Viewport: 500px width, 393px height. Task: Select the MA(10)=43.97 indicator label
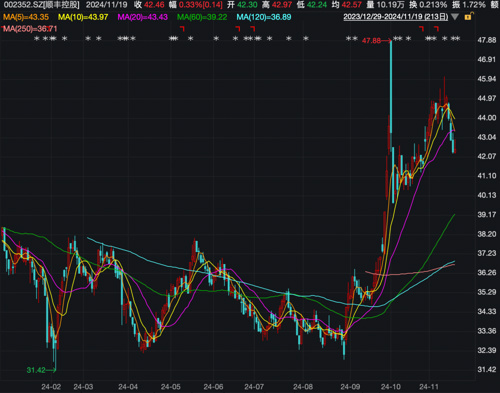[x=83, y=17]
